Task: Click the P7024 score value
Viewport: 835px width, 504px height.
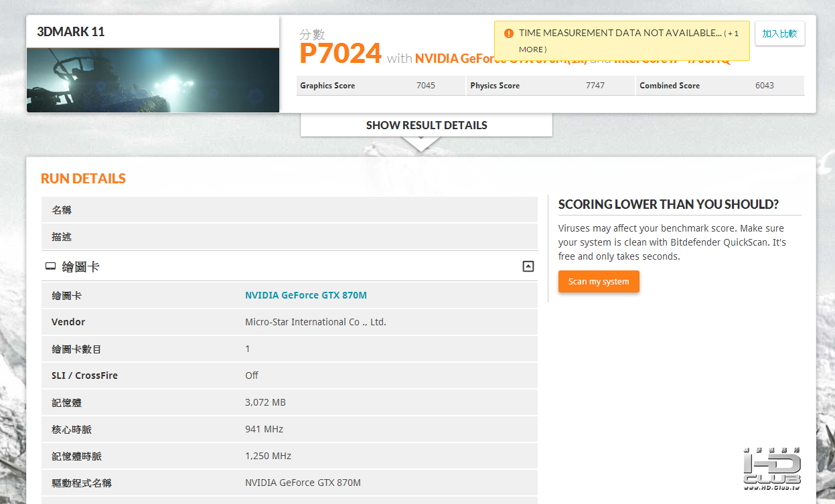Action: [x=340, y=54]
